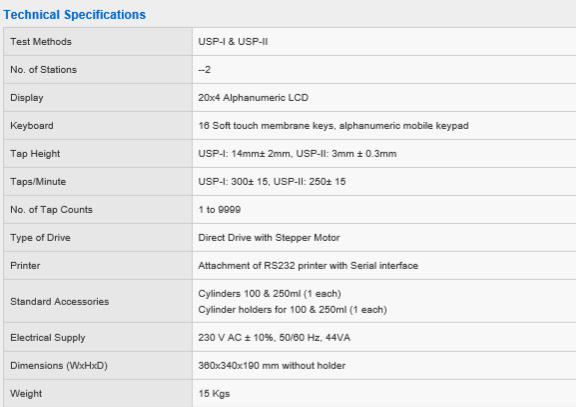This screenshot has width=576, height=407.
Task: Select the Taps/Minute label
Action: click(38, 181)
